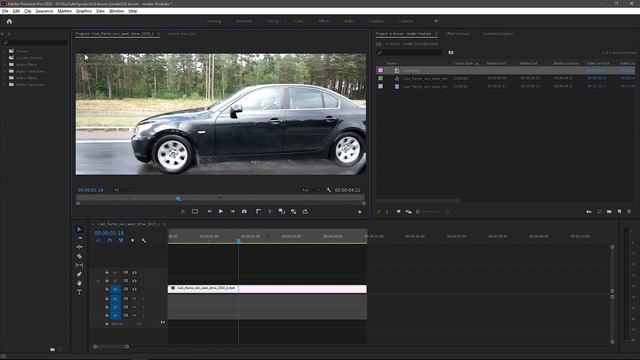
Task: Switch to the Effects workspace
Action: [324, 21]
